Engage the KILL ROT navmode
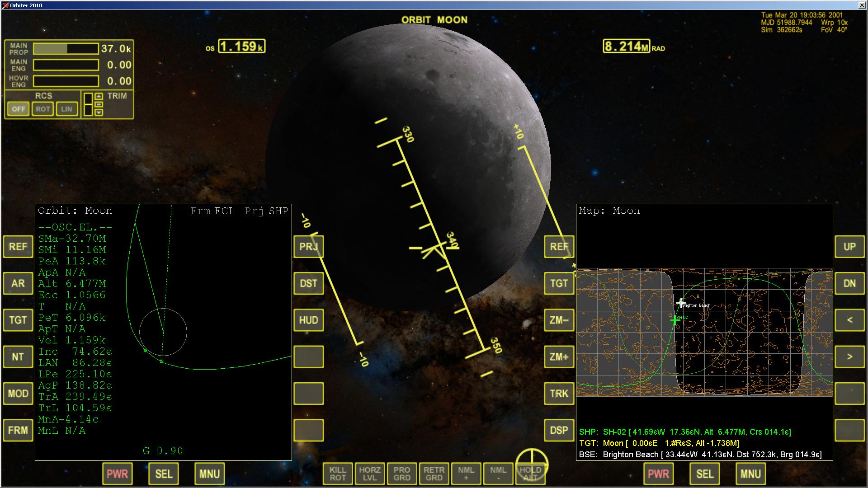This screenshot has width=868, height=488. [x=338, y=474]
